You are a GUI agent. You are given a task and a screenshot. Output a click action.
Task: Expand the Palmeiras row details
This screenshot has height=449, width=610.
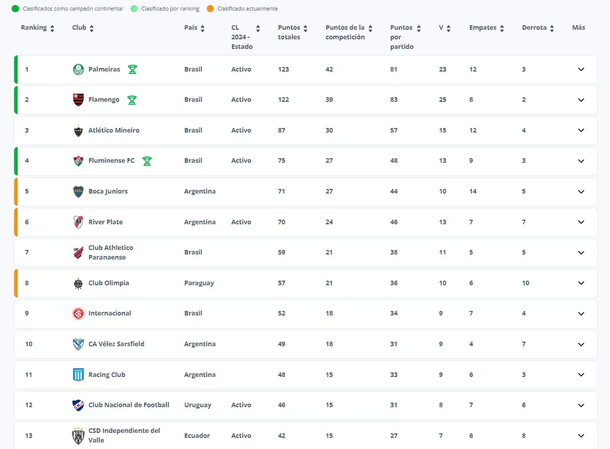point(580,70)
